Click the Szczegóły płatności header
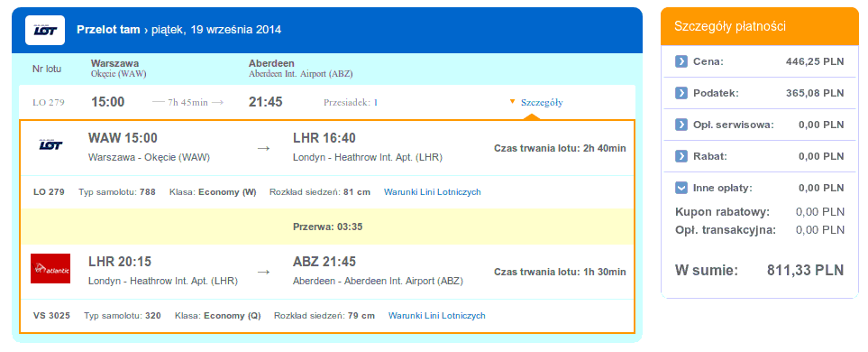This screenshot has height=352, width=868. coord(760,26)
